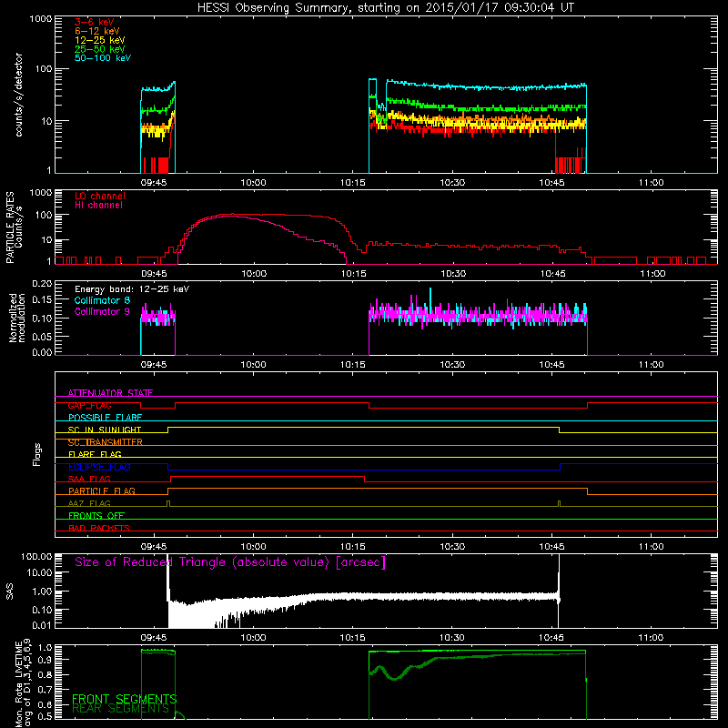
Task: Select the SAA_FLAG label
Action: 89,479
